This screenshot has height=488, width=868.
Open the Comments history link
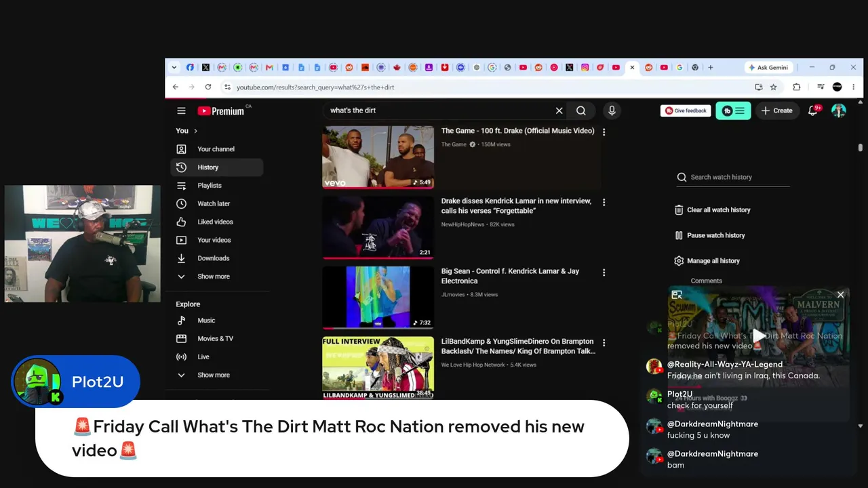pos(706,281)
